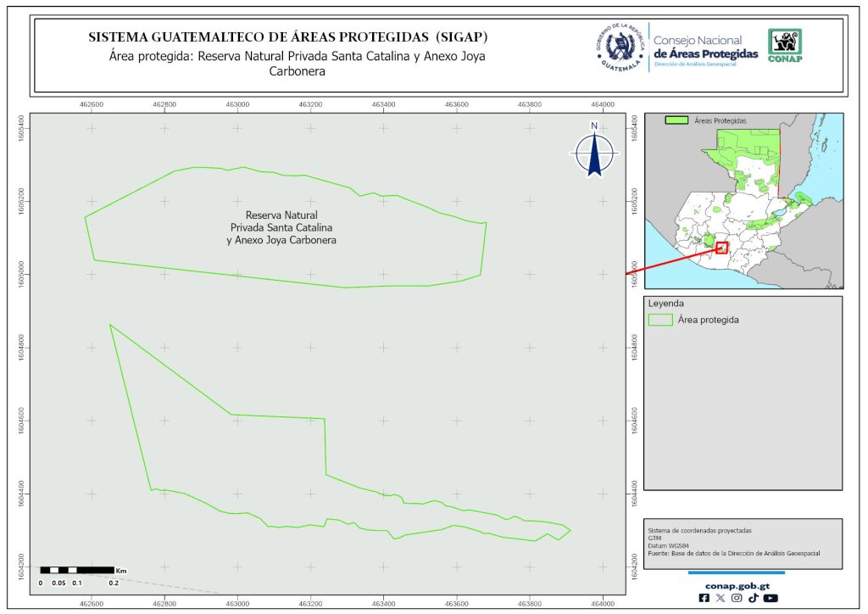Open the Instagram icon
This screenshot has height=614, width=868.
pyautogui.click(x=737, y=598)
